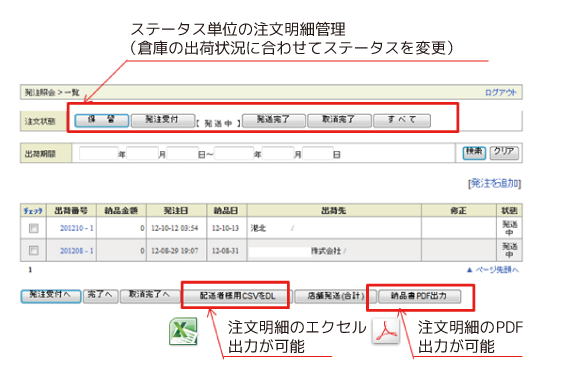The width and height of the screenshot is (578, 372).
Task: Show orders with 発注受付 status
Action: coord(163,120)
